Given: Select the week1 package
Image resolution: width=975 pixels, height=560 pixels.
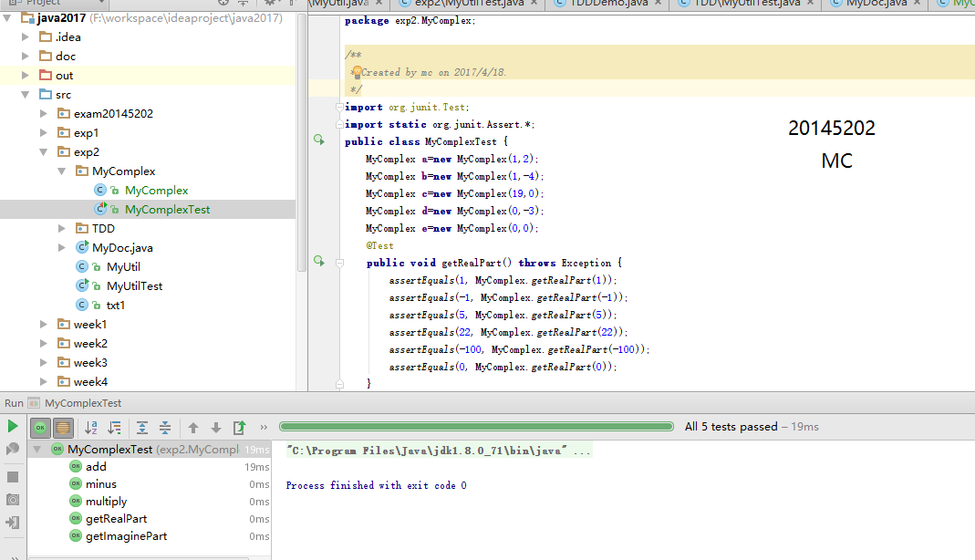Looking at the screenshot, I should tap(90, 325).
